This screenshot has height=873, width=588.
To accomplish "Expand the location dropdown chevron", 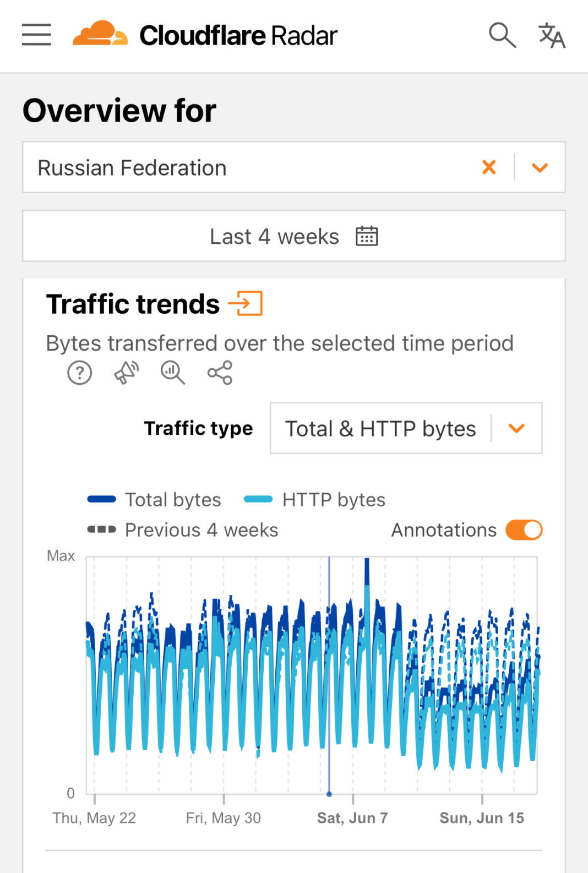I will tap(540, 167).
